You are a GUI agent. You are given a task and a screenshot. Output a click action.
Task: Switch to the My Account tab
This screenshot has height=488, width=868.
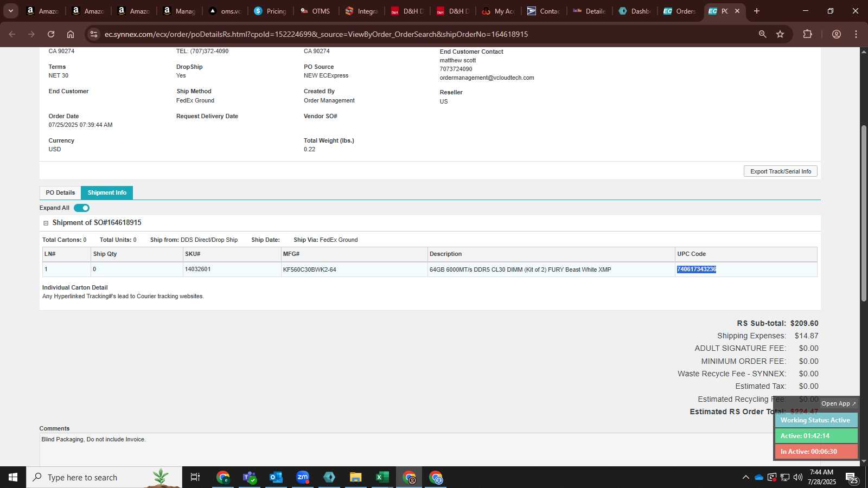pos(498,11)
